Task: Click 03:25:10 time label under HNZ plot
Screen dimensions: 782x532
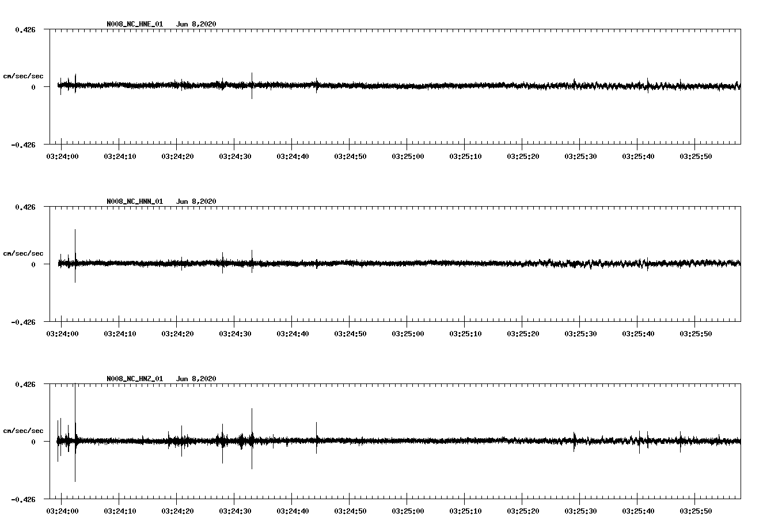Action: pyautogui.click(x=465, y=511)
